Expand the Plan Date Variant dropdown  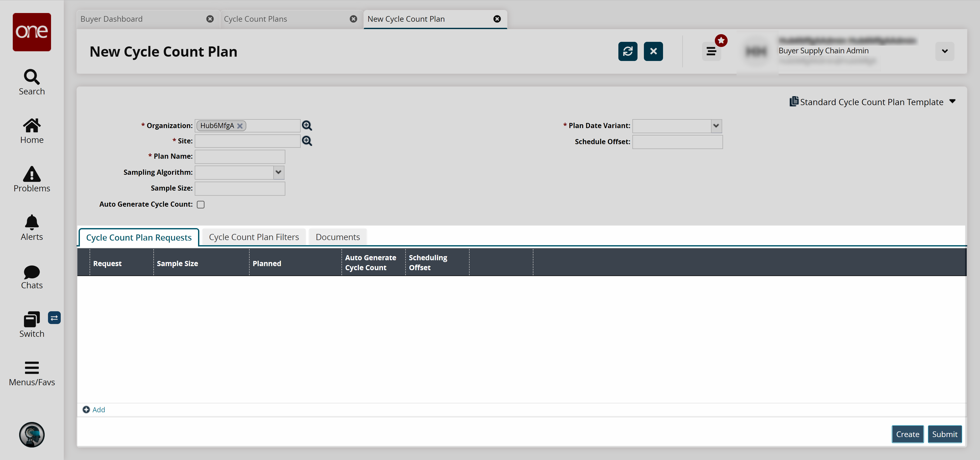click(x=716, y=126)
